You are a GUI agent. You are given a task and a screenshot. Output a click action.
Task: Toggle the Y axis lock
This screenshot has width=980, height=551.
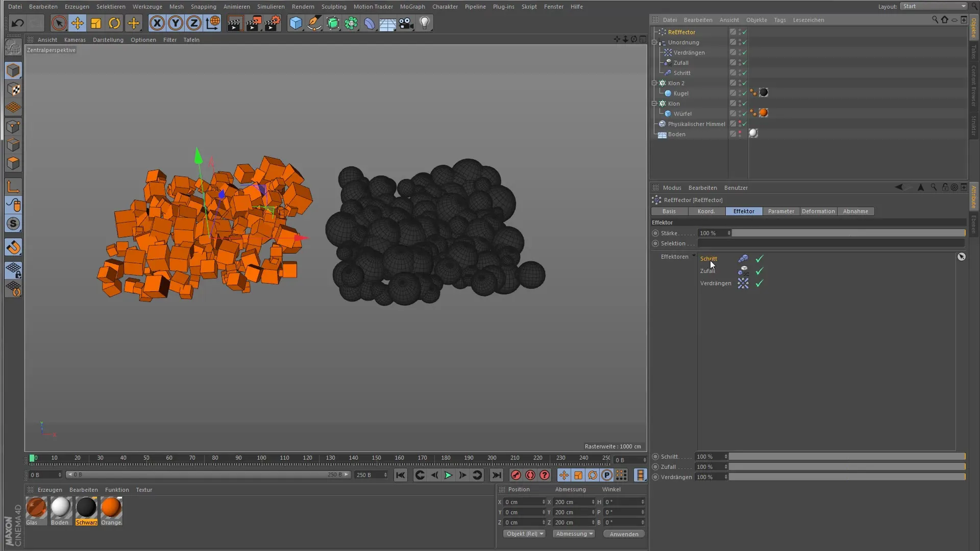point(176,23)
